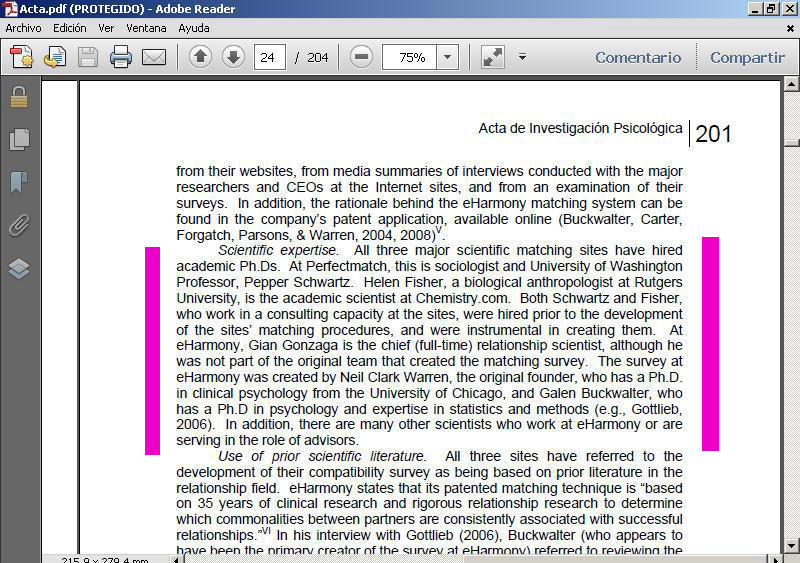Click the Create PDF online icon
This screenshot has height=563, width=800.
point(21,57)
